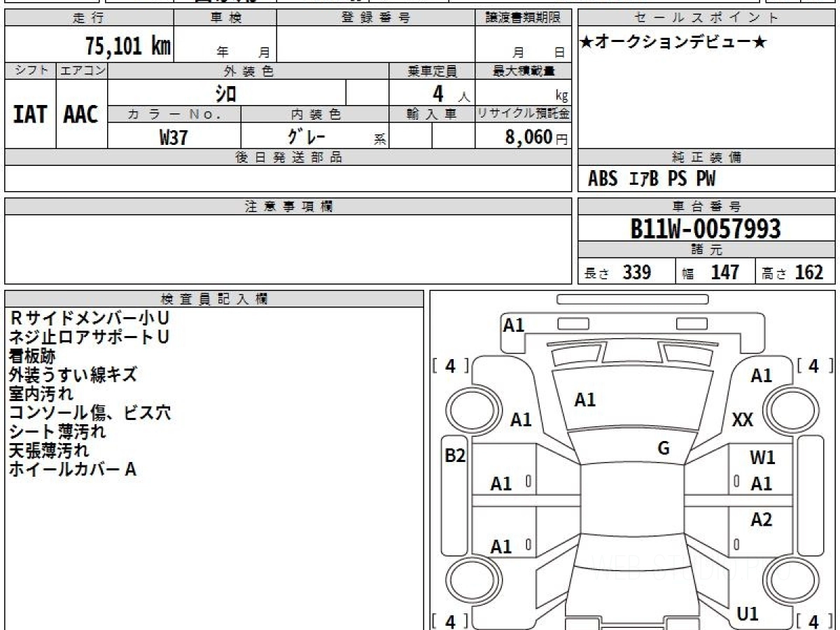The image size is (840, 630).
Task: Click the chassis number B11W-0057993
Action: [706, 229]
